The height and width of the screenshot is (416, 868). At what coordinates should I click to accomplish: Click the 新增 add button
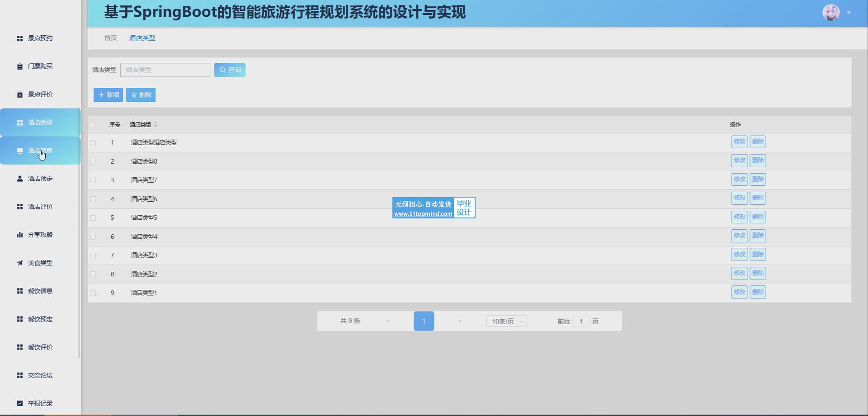108,95
